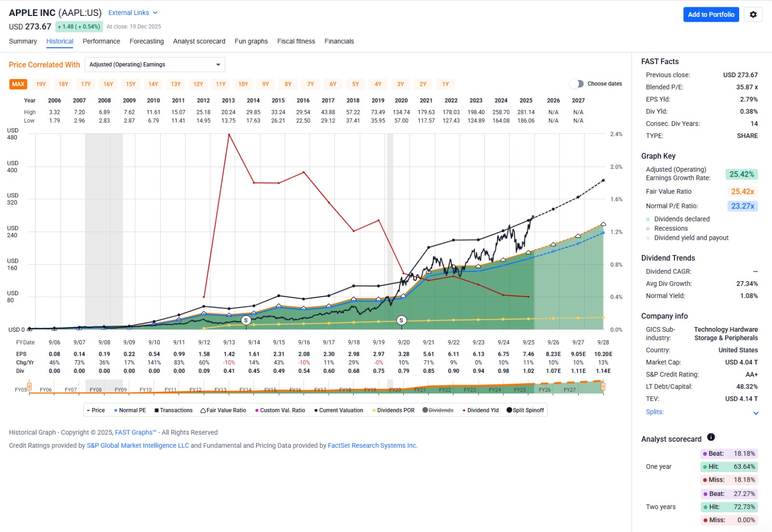Click the 2020 split marker on the chart
Viewport: 772px width, 532px height.
click(401, 320)
